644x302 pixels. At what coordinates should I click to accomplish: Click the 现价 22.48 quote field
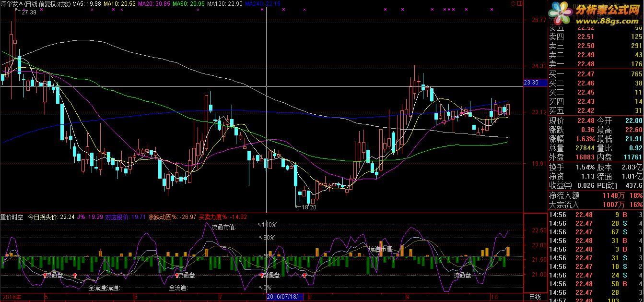pyautogui.click(x=572, y=121)
